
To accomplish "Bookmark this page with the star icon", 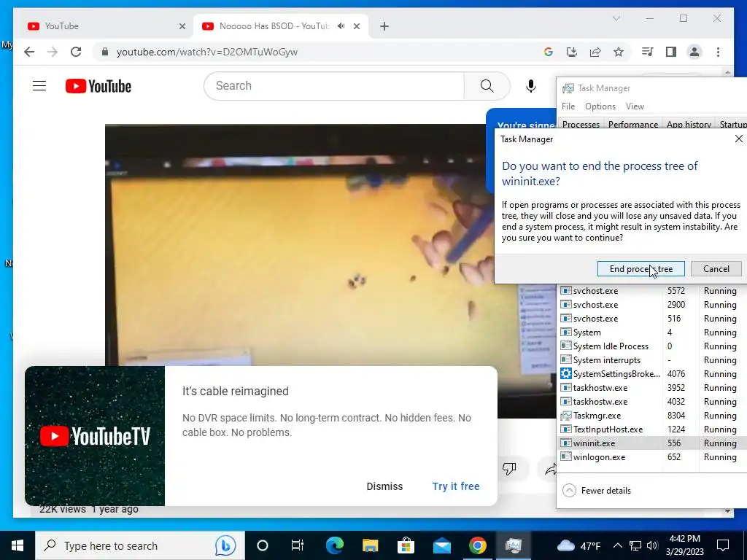I will point(619,52).
